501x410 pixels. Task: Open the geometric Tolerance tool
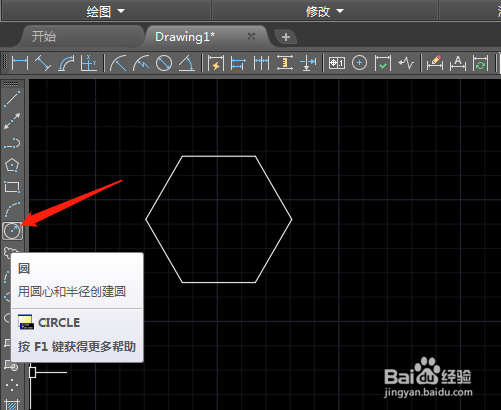337,63
